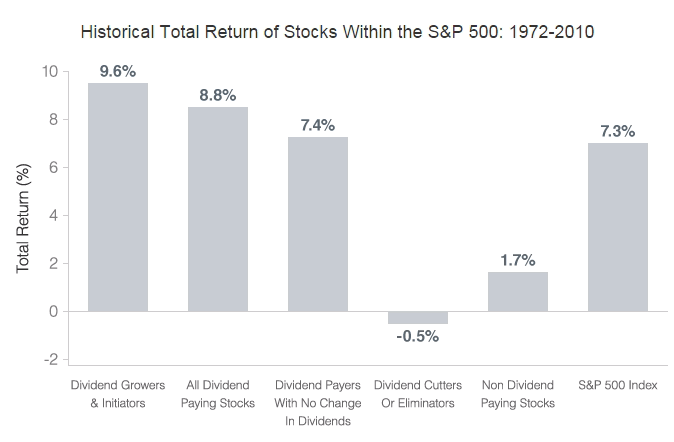Click the 9.6% value label
This screenshot has width=674, height=442.
coord(118,72)
